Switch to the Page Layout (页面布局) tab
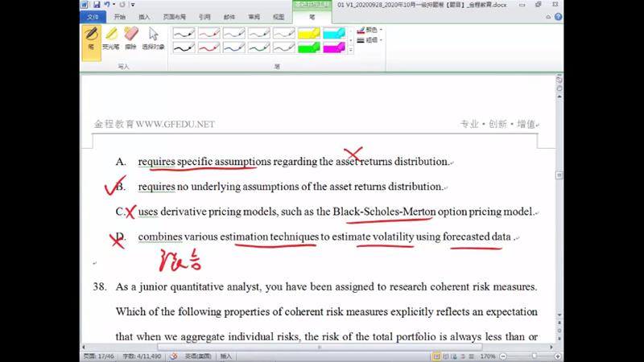The image size is (644, 362). click(174, 16)
